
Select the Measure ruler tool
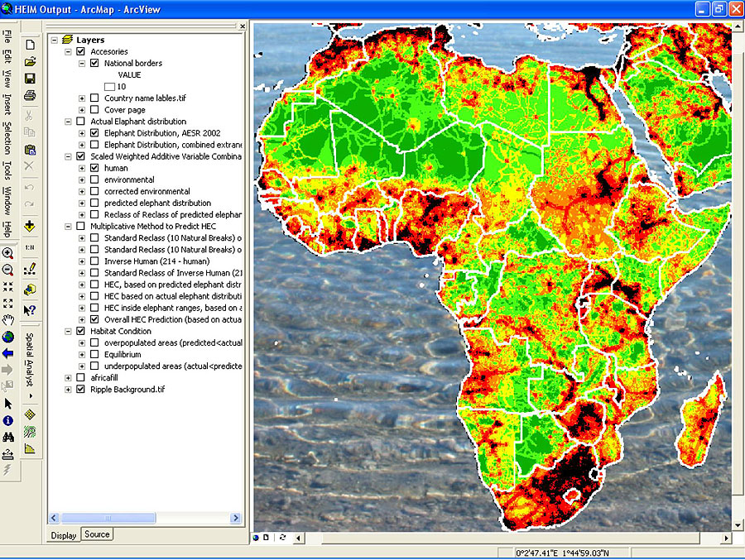(8, 455)
